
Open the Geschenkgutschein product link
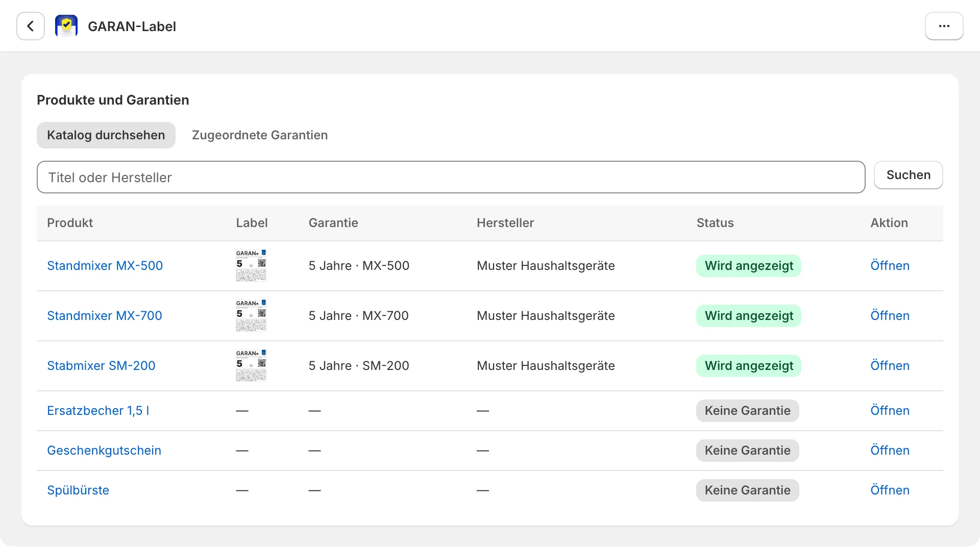104,450
